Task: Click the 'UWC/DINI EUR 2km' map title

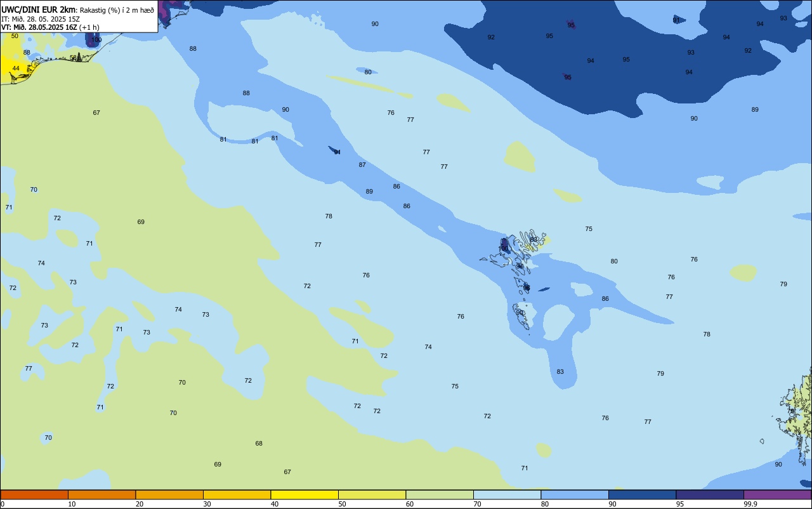Action: tap(39, 10)
